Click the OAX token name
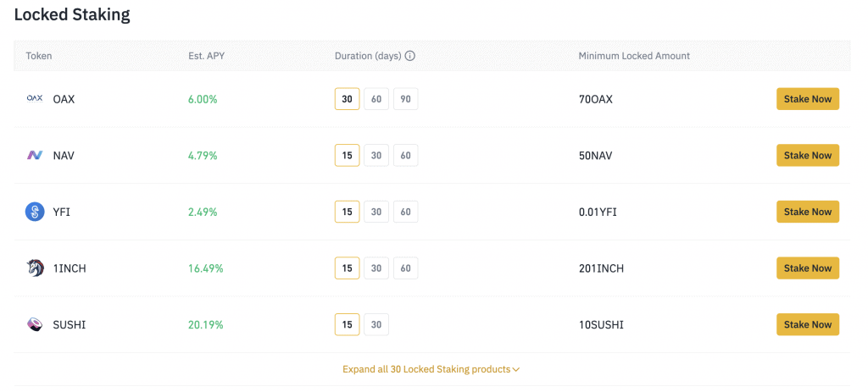 64,100
